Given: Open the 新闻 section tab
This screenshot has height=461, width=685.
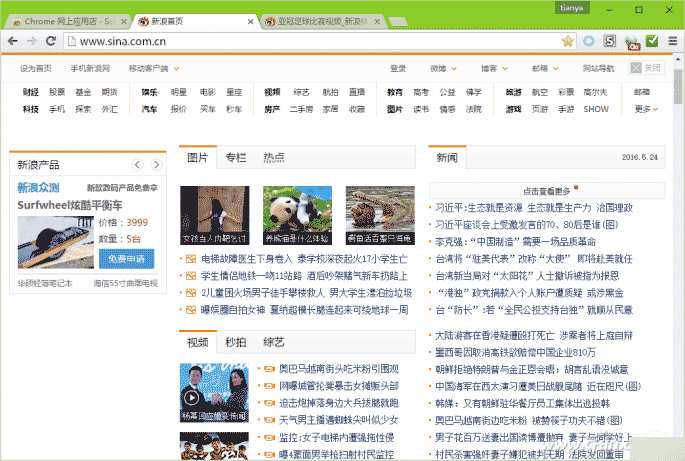Looking at the screenshot, I should [447, 157].
